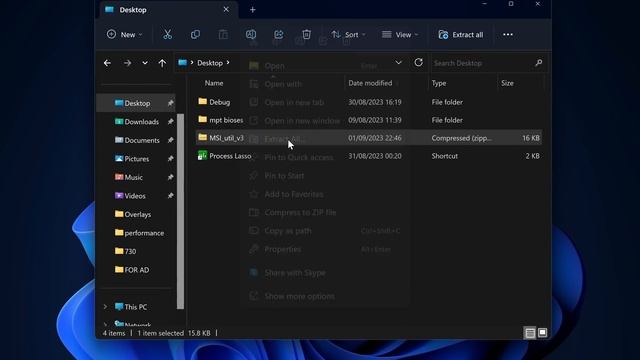Screen dimensions: 640x360
Task: Sort by the Type column header
Action: click(439, 83)
